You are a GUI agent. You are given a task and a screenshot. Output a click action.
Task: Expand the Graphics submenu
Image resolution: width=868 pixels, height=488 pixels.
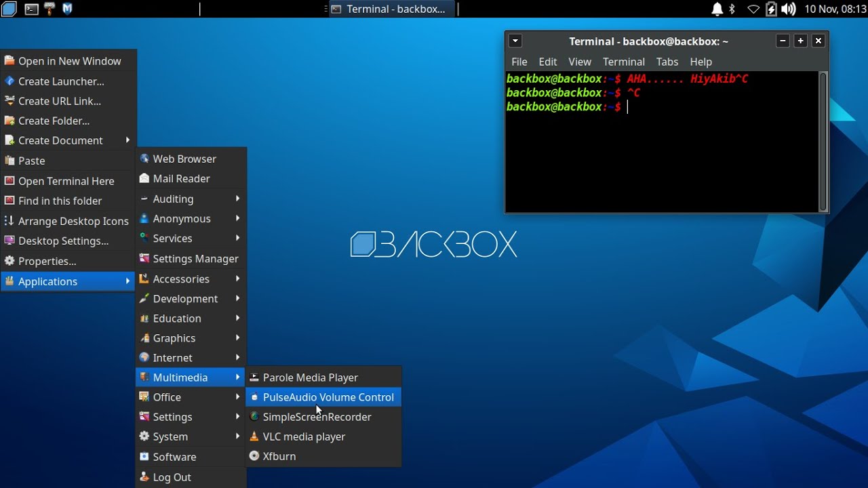[x=191, y=338]
